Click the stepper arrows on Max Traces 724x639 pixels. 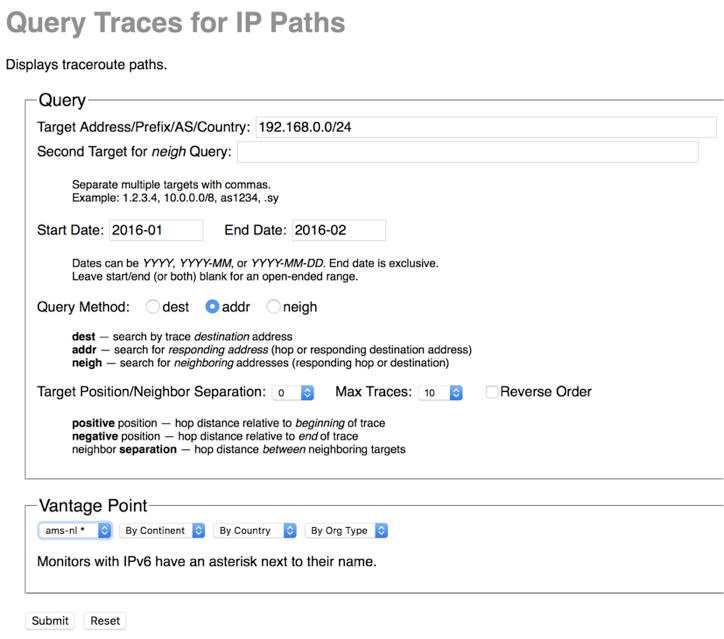coord(456,393)
